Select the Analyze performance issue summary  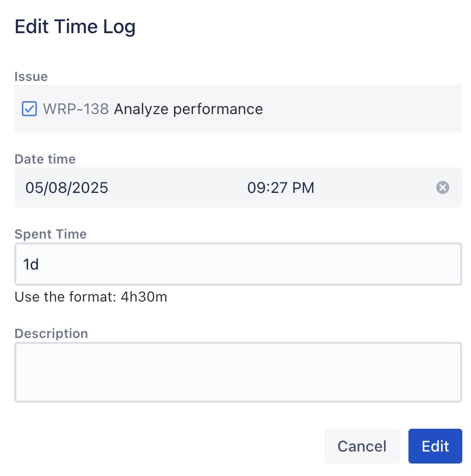click(x=188, y=109)
